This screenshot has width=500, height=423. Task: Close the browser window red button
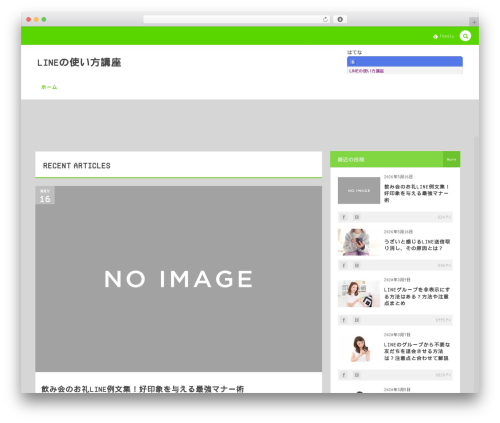pos(29,19)
